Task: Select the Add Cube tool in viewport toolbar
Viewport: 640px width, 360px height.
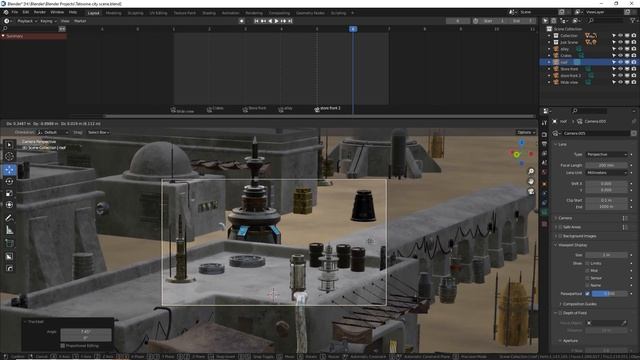Action: [9, 244]
